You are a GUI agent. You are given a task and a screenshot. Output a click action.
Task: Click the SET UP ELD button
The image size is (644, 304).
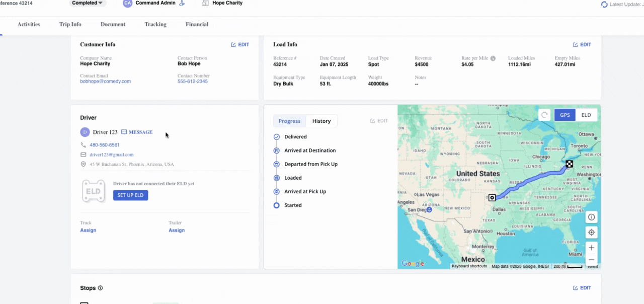[130, 195]
